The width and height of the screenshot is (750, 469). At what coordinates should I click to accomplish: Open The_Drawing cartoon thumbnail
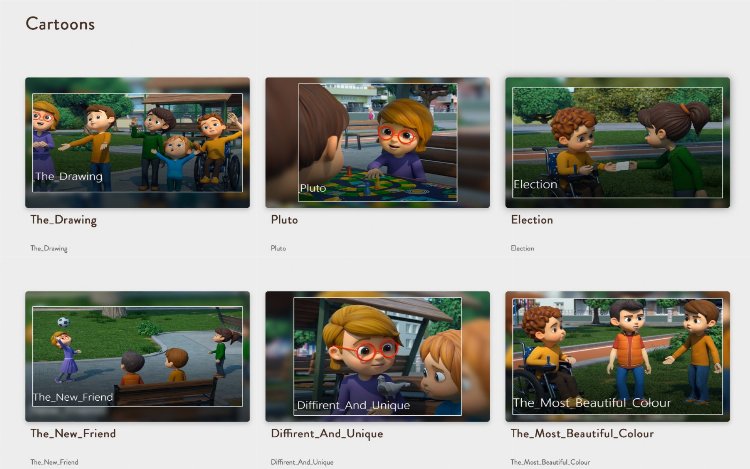pos(137,142)
